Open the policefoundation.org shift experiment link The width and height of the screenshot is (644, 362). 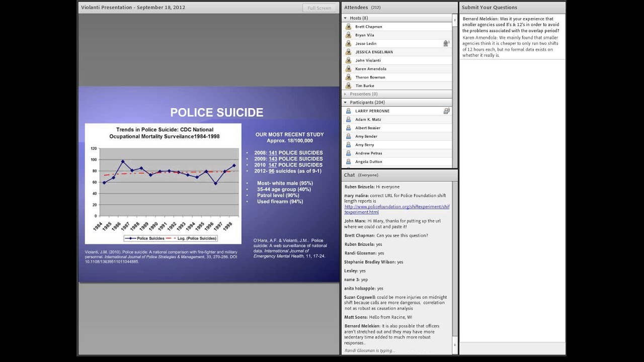coord(397,209)
